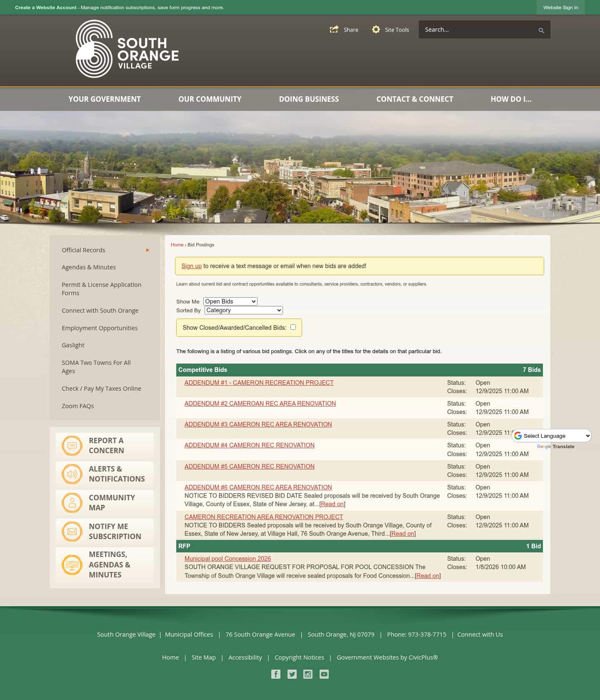Open the Instagram footer icon
The width and height of the screenshot is (600, 700).
pos(308,674)
